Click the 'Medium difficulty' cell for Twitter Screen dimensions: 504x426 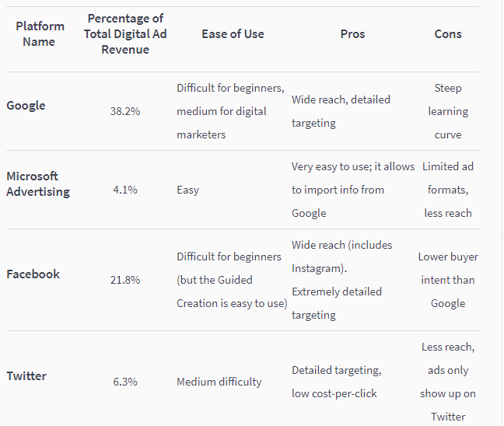tap(219, 382)
